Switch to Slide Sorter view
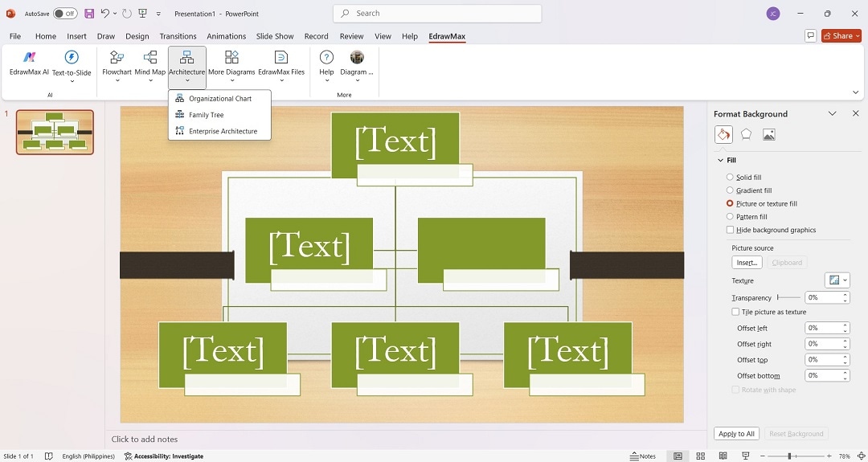 pyautogui.click(x=700, y=456)
